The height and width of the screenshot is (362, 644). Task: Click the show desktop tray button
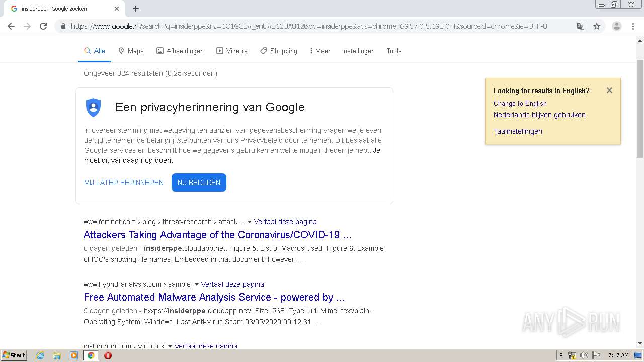click(638, 355)
